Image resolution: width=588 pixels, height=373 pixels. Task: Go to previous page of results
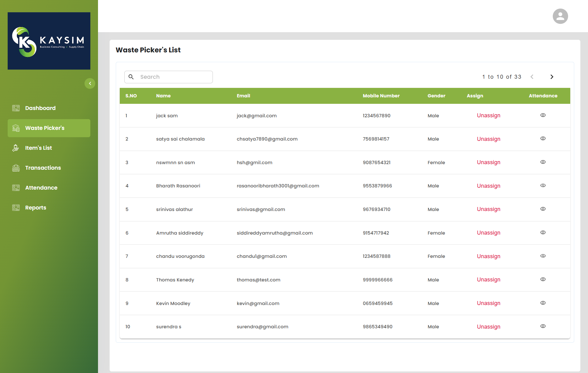pyautogui.click(x=532, y=77)
